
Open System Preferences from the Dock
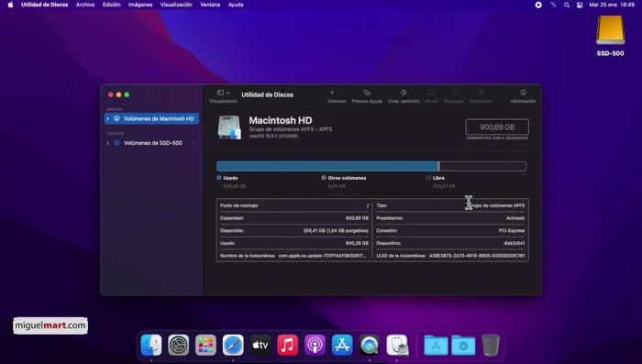(179, 345)
